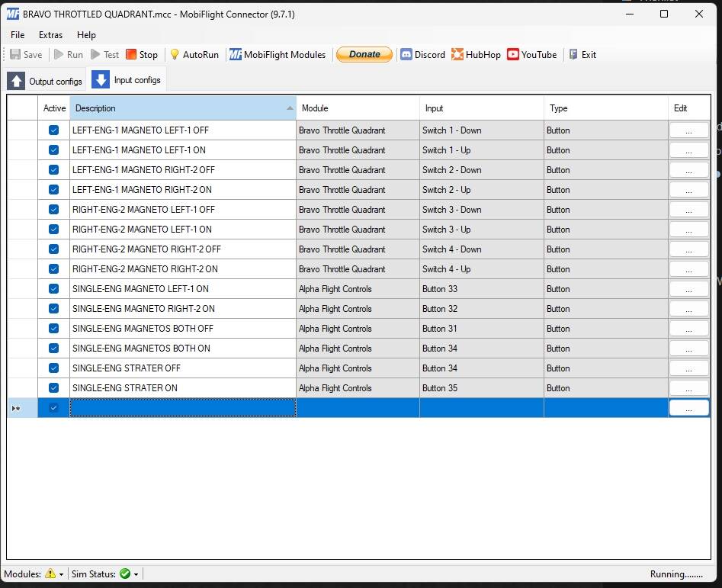Uncheck Active for LEFT-ENG-1 MAGNETO LEFT-1 OFF

53,130
